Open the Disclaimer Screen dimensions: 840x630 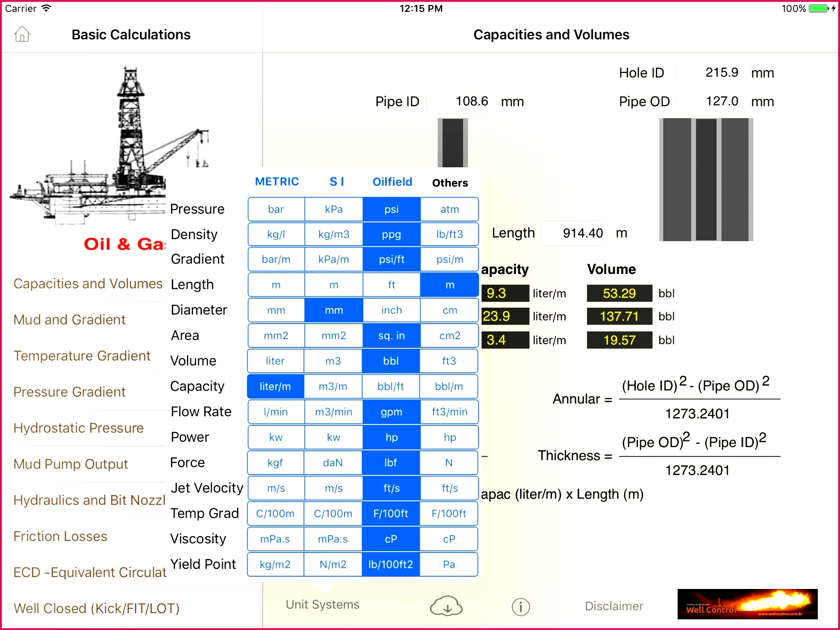point(613,606)
